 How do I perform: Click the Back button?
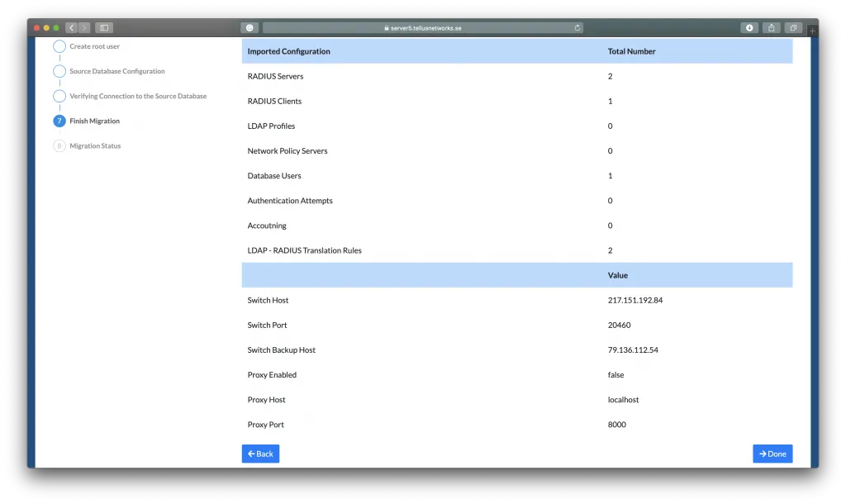260,453
